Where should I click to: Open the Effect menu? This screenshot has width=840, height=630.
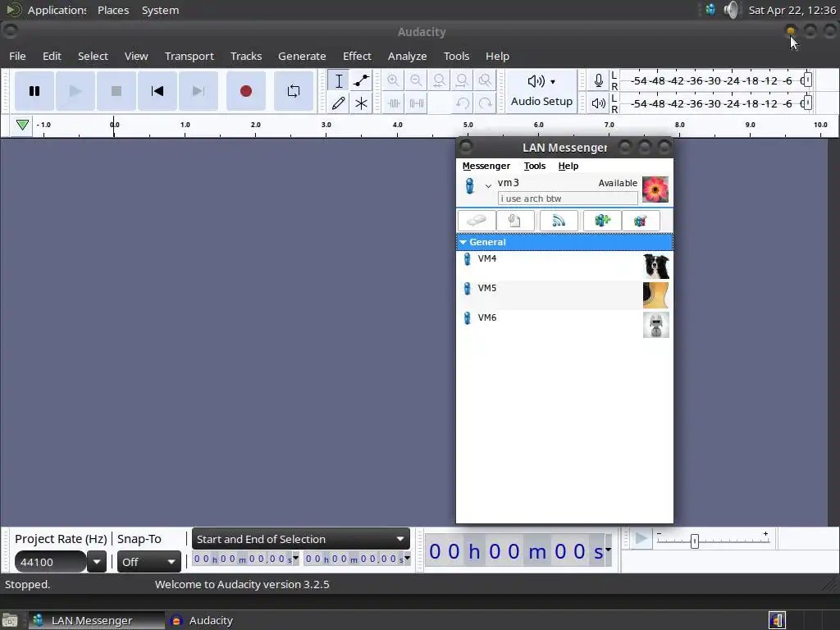[357, 57]
